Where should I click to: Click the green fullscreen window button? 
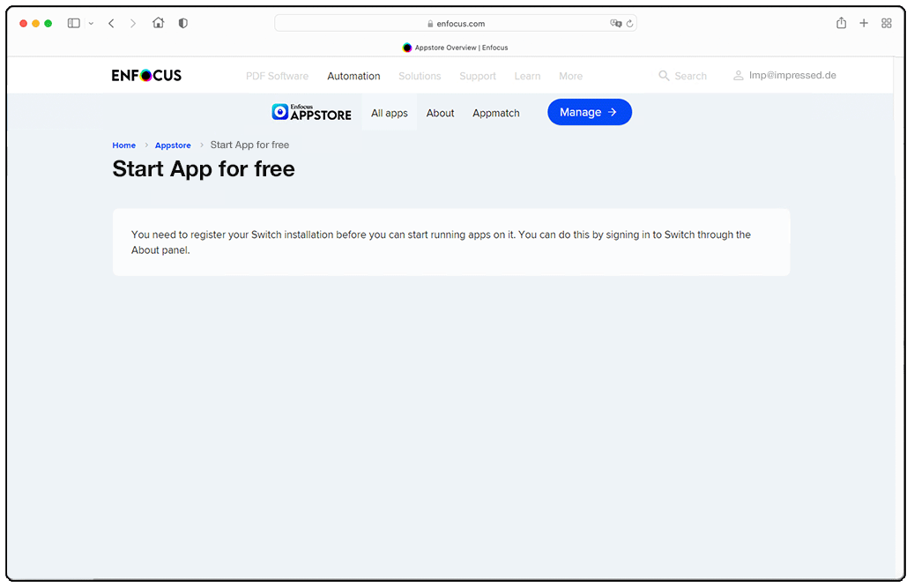[48, 23]
